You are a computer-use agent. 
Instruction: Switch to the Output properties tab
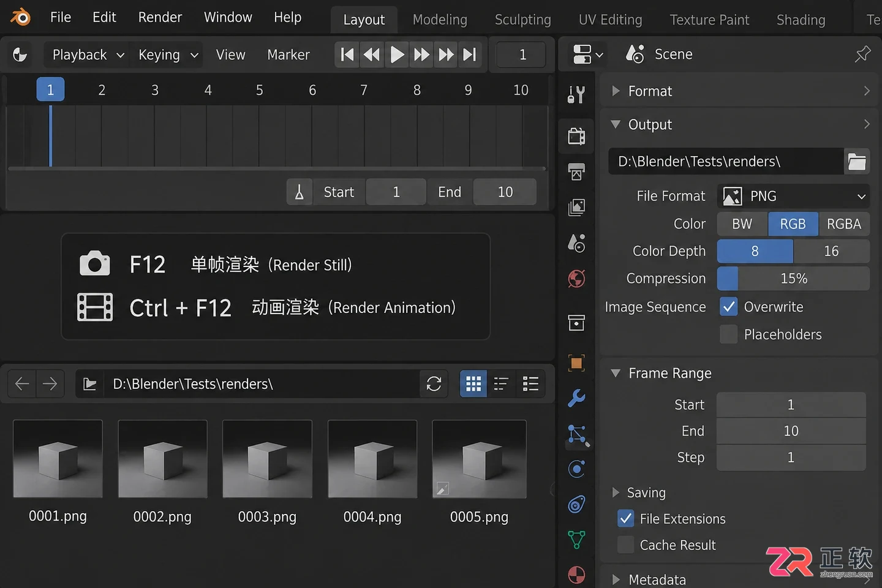[576, 171]
